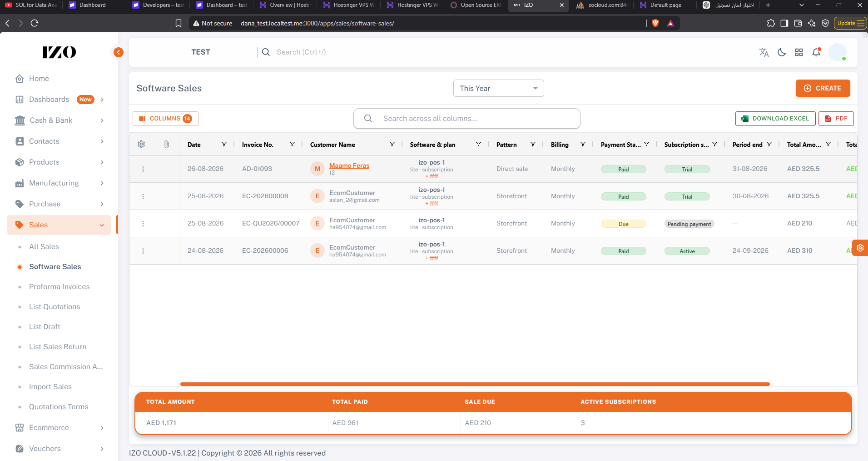Open the This Year period dropdown

coord(498,88)
